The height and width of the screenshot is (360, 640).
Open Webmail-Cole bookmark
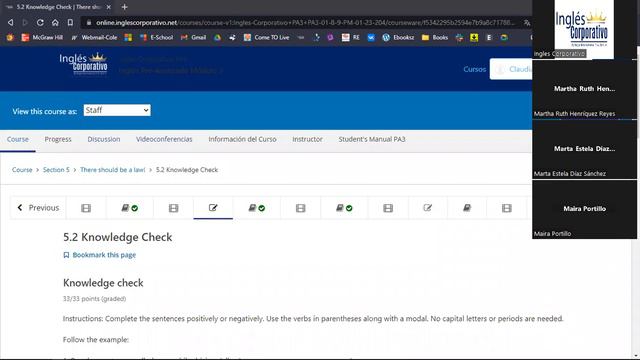point(94,37)
